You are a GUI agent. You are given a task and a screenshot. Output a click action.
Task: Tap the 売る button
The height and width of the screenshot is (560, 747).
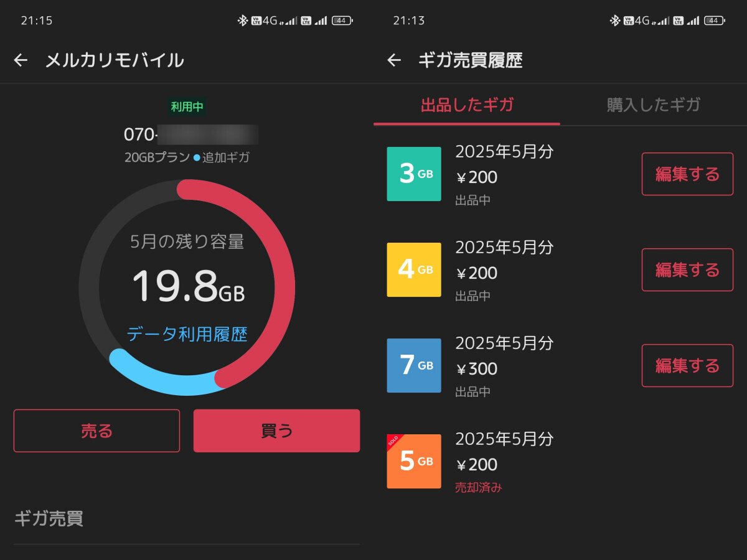[x=96, y=431]
